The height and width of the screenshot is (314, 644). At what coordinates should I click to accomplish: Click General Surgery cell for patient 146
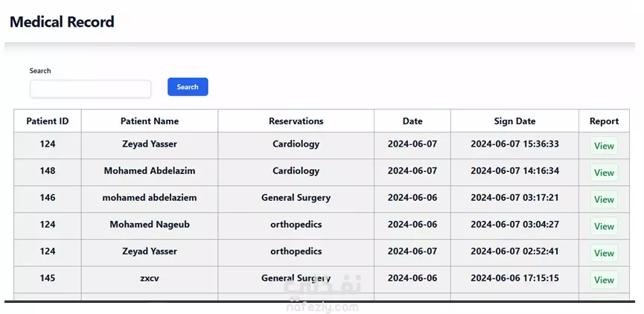click(296, 198)
